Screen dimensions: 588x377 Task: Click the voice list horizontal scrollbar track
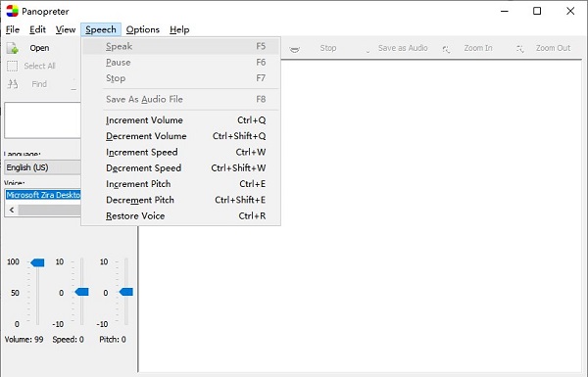(x=50, y=210)
